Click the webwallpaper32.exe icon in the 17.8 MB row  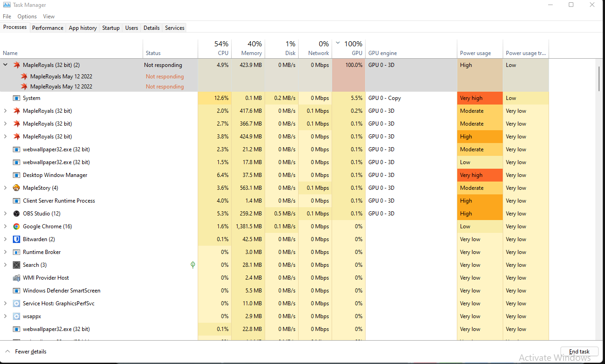pos(17,162)
